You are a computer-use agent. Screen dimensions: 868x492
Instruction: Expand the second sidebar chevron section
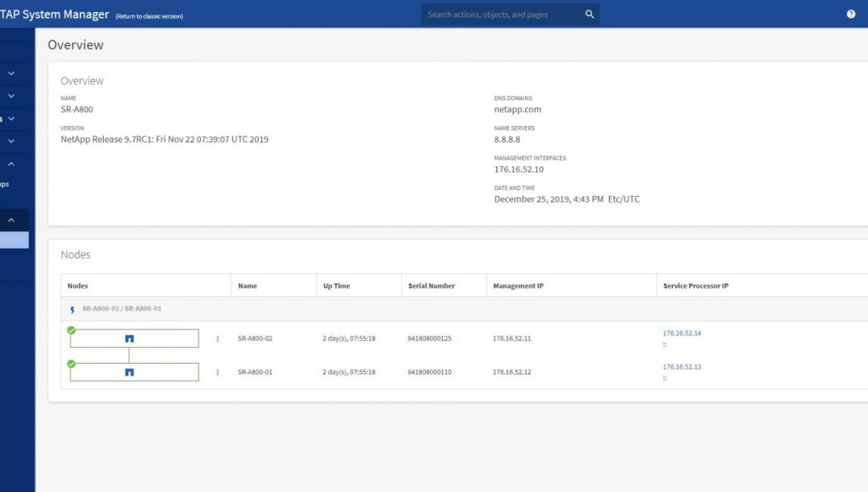point(11,96)
